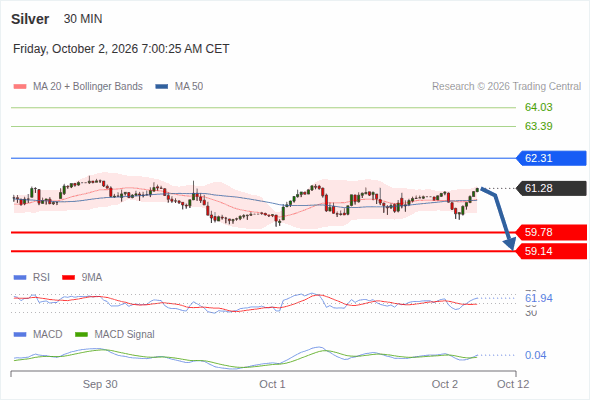Click the 64.03 resistance level label

pos(538,107)
